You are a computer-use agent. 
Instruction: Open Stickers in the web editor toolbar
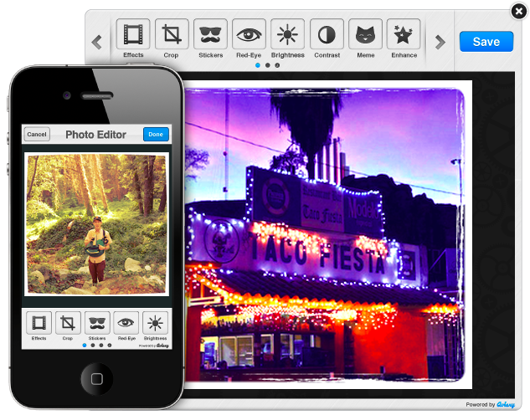coord(210,34)
